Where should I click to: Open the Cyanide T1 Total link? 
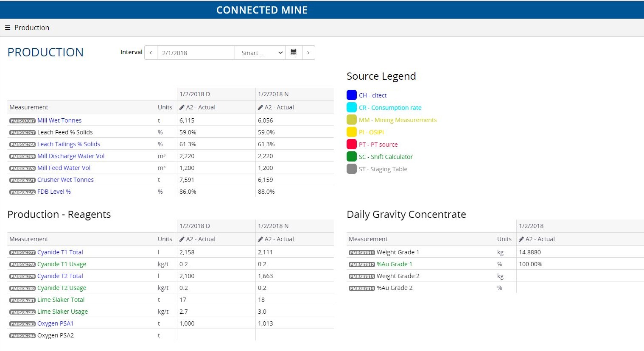(x=60, y=252)
